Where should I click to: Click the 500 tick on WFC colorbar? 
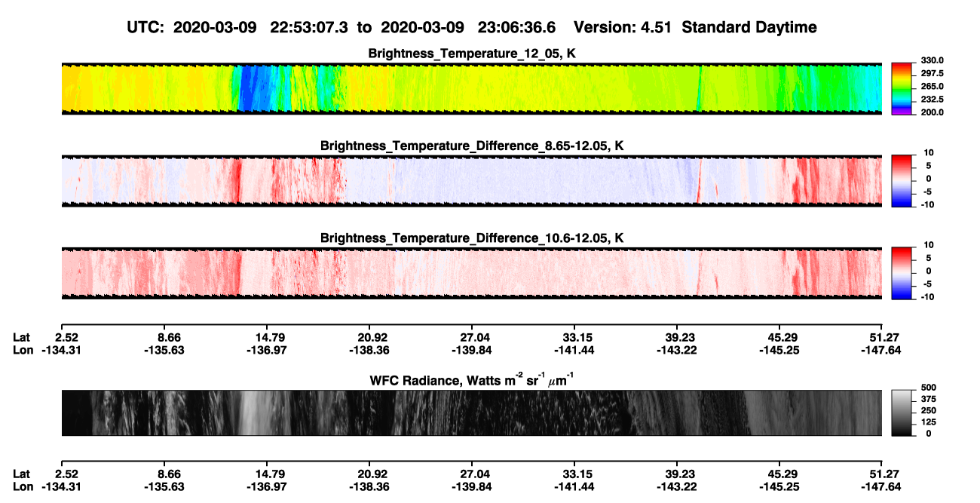click(x=928, y=388)
